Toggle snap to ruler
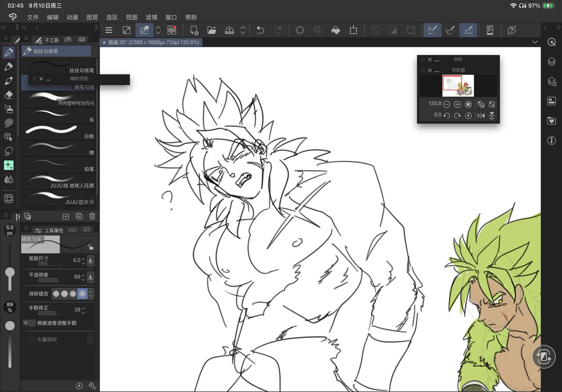This screenshot has width=562, height=392. (x=432, y=30)
